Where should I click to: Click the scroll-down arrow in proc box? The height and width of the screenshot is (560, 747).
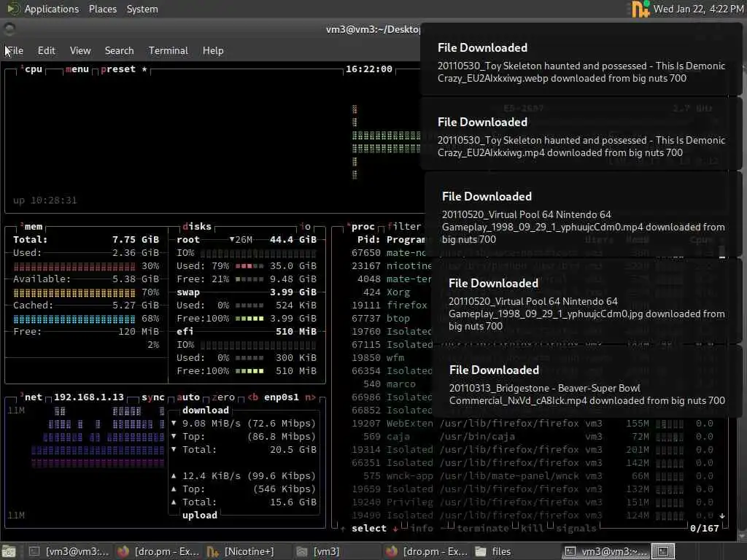722,516
